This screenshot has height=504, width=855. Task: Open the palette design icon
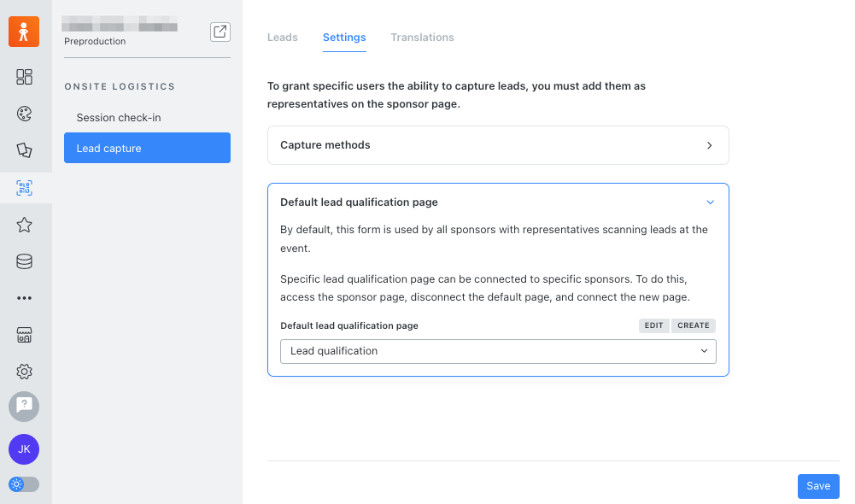point(24,114)
